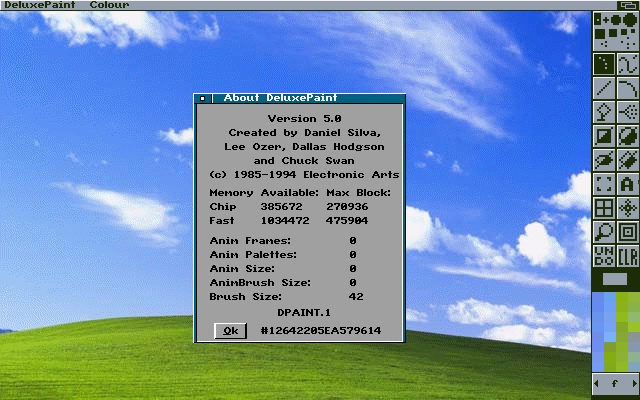Close the About DeluxePaint window gadget

(203, 98)
